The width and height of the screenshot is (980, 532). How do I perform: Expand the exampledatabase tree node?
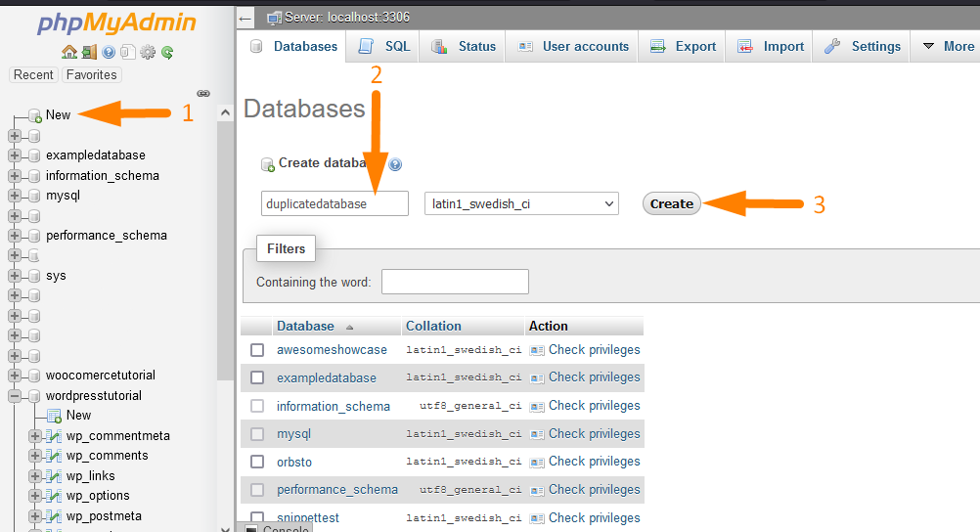click(15, 155)
